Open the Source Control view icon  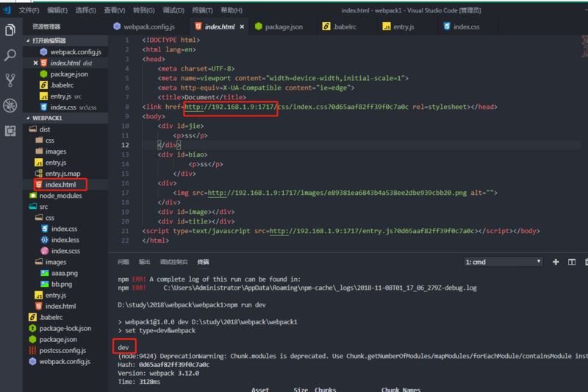point(10,80)
